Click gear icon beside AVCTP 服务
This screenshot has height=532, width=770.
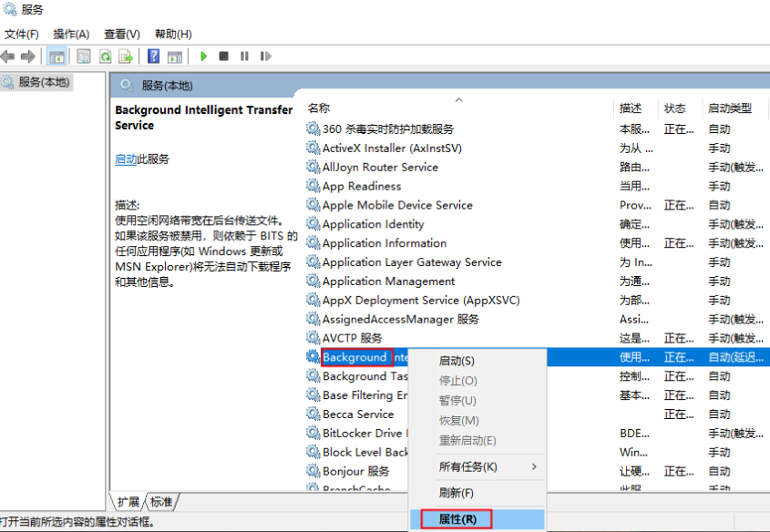point(313,338)
